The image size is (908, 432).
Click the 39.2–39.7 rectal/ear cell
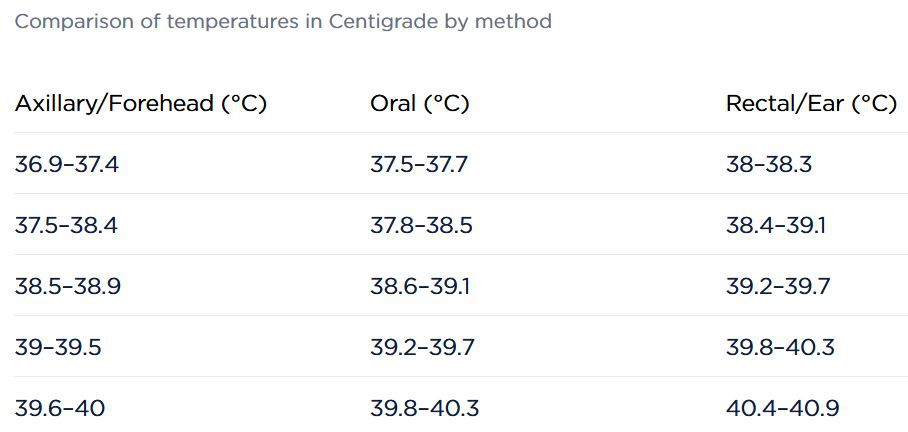click(x=778, y=287)
